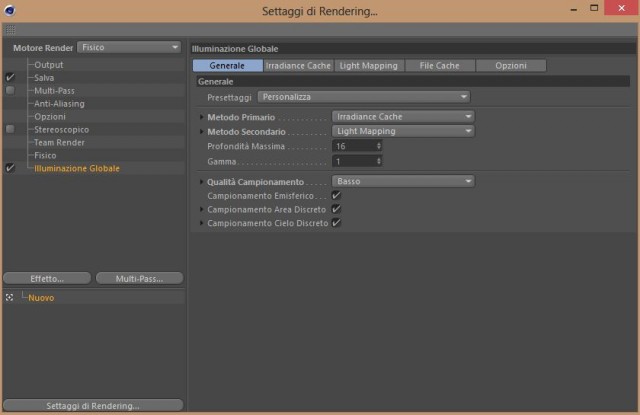
Task: Select the Nuovo render preset
Action: (41, 298)
